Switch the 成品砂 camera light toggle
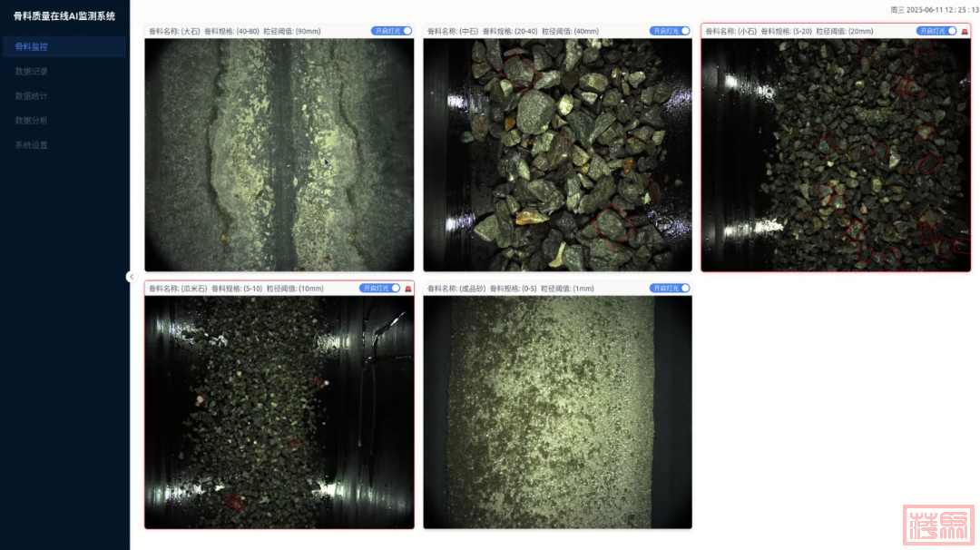The width and height of the screenshot is (980, 550). (670, 289)
